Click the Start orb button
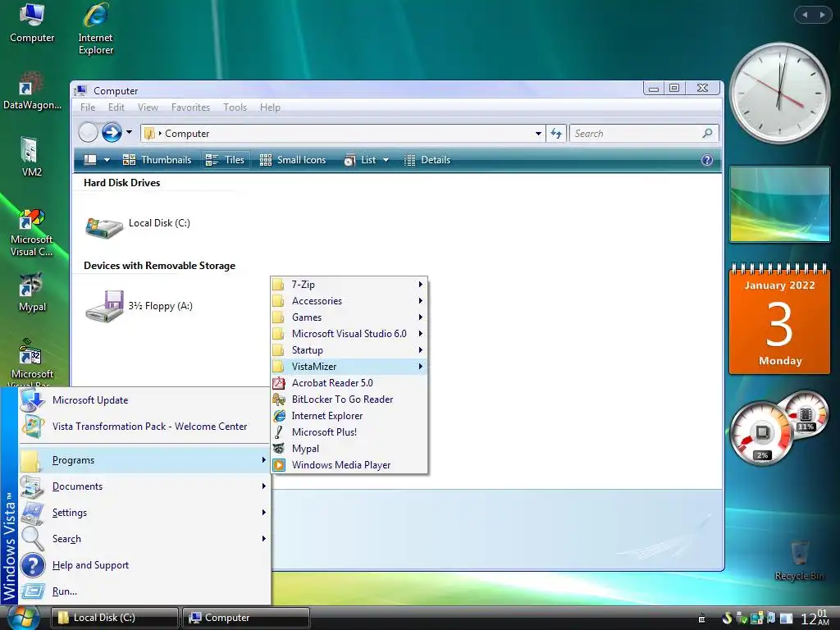840x630 pixels. [23, 618]
